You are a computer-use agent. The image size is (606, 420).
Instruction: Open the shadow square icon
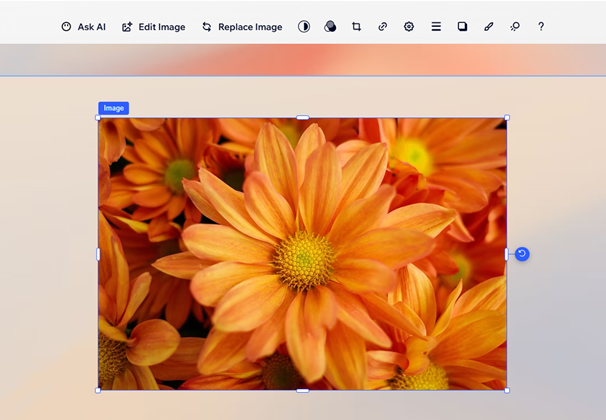coord(462,27)
